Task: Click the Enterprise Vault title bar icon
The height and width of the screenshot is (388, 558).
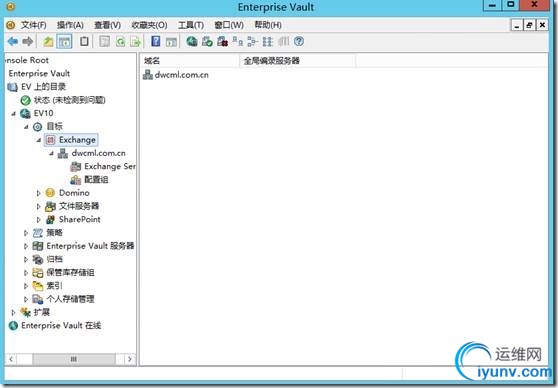Action: [11, 6]
